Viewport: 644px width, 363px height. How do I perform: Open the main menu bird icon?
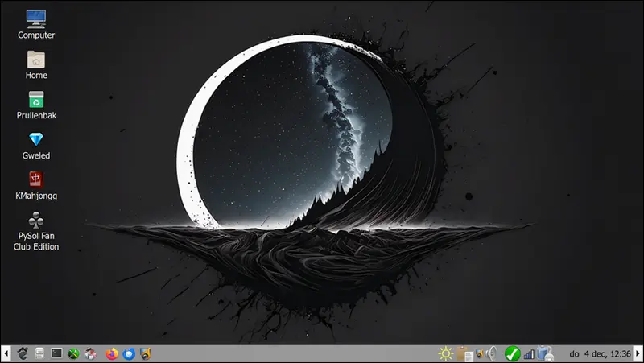[x=23, y=353]
